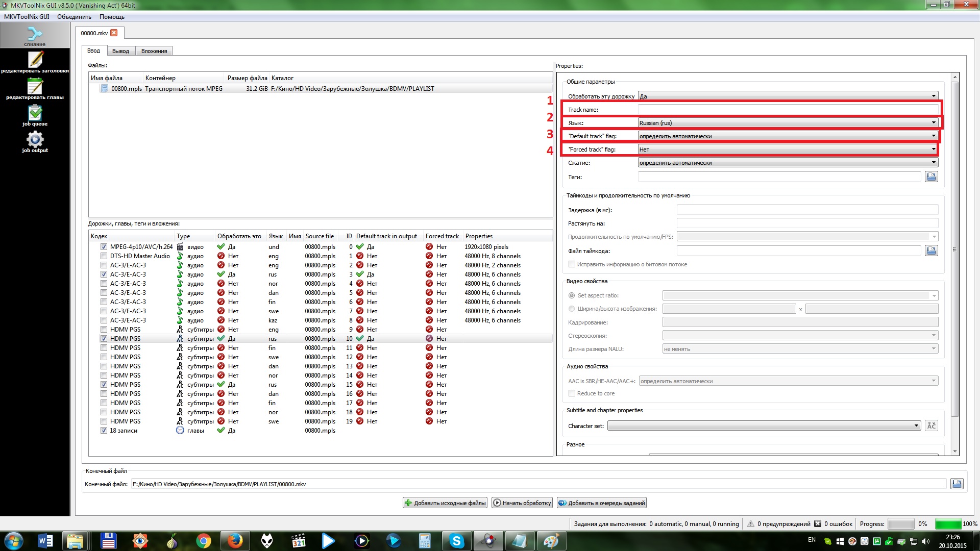Browse for destination file icon
This screenshot has width=980, height=551.
pos(957,484)
